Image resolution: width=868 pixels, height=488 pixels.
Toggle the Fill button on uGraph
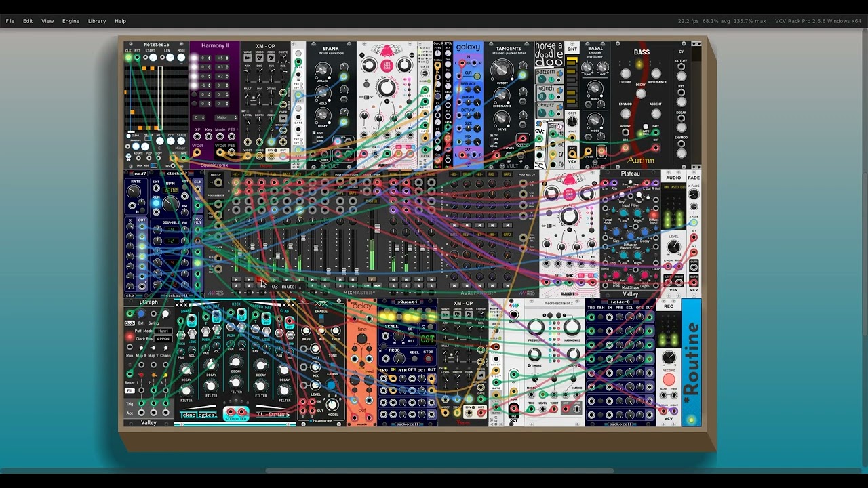coord(130,391)
